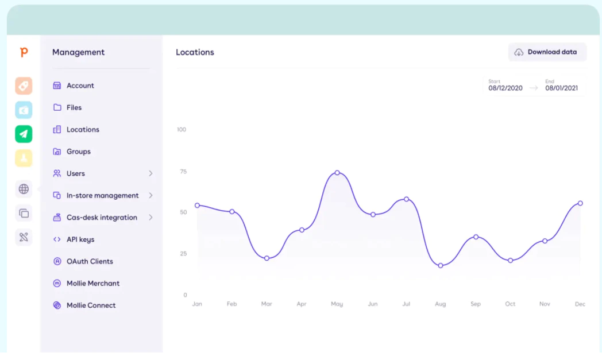
Task: Select the green paper plane icon
Action: pyautogui.click(x=24, y=134)
